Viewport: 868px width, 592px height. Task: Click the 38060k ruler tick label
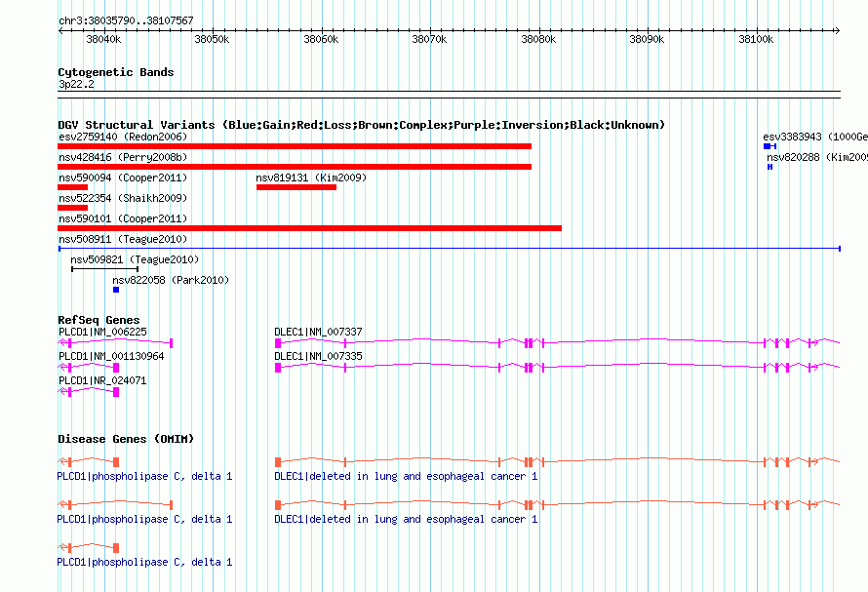tap(321, 39)
